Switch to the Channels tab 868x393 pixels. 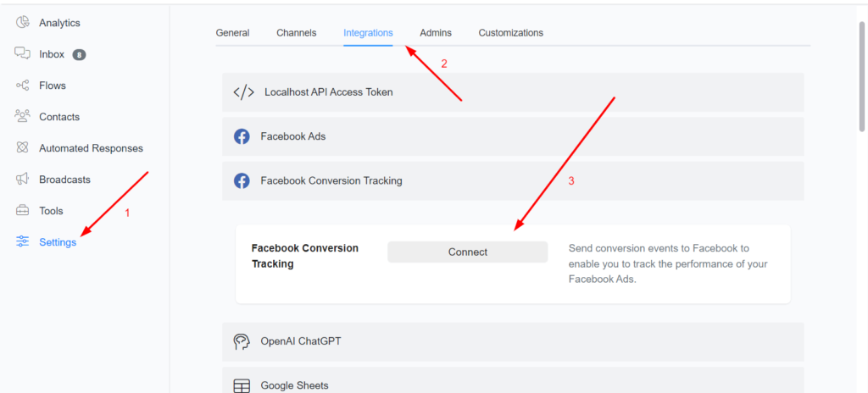tap(296, 33)
